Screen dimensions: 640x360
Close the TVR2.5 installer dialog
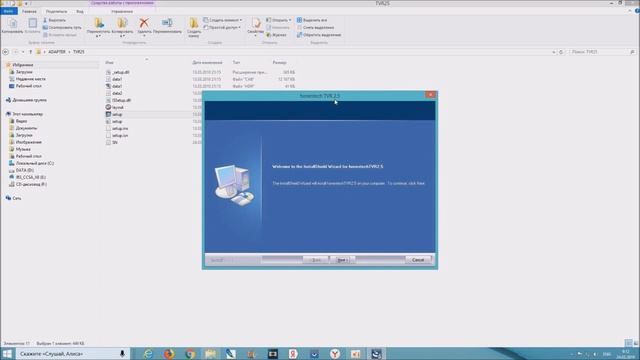point(430,95)
